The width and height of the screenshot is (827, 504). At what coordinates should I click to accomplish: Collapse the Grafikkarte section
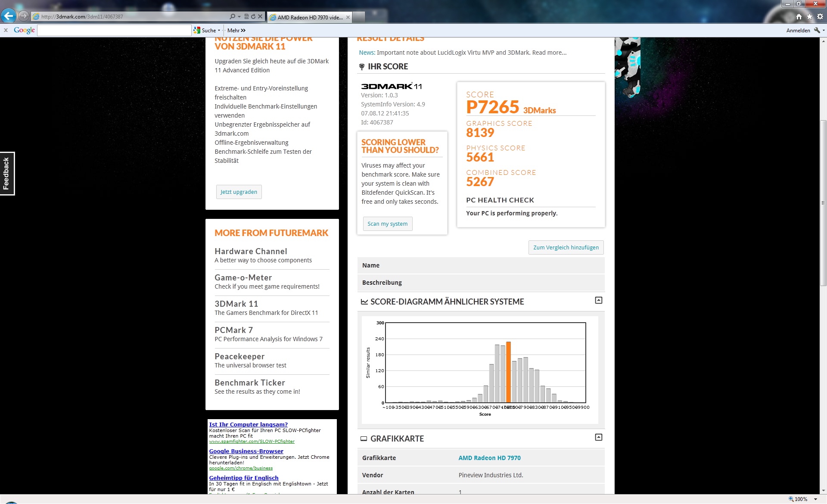(598, 437)
